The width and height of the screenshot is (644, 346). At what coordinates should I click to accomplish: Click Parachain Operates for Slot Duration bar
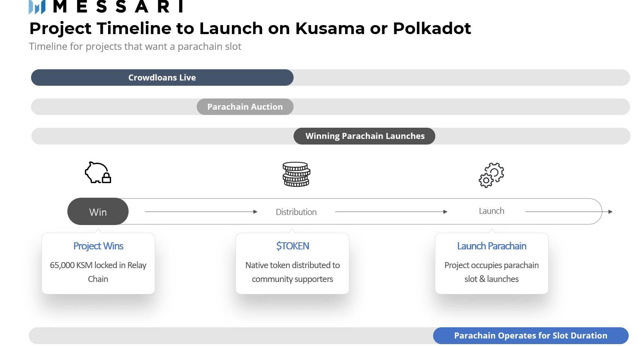(x=530, y=336)
